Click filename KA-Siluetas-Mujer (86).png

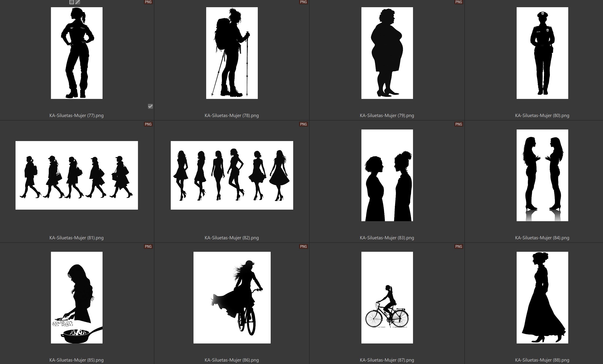tap(232, 360)
